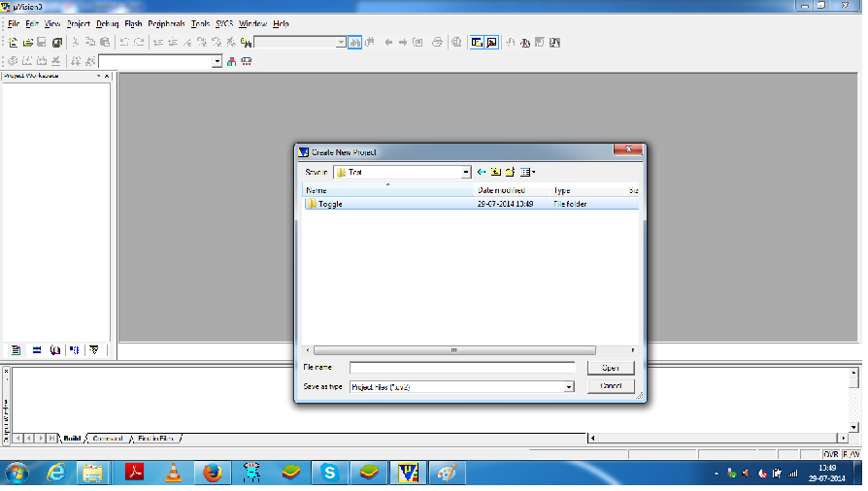Click the Redo toolbar icon
The height and width of the screenshot is (491, 868).
coord(139,42)
